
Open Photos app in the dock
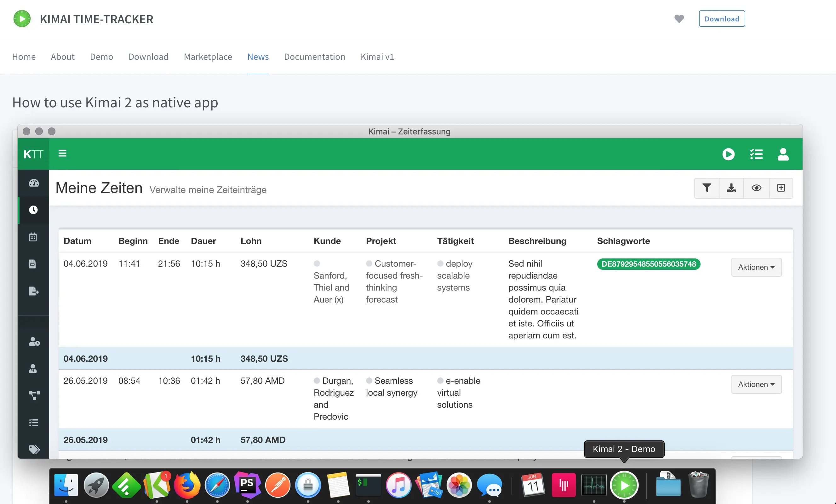pos(459,485)
